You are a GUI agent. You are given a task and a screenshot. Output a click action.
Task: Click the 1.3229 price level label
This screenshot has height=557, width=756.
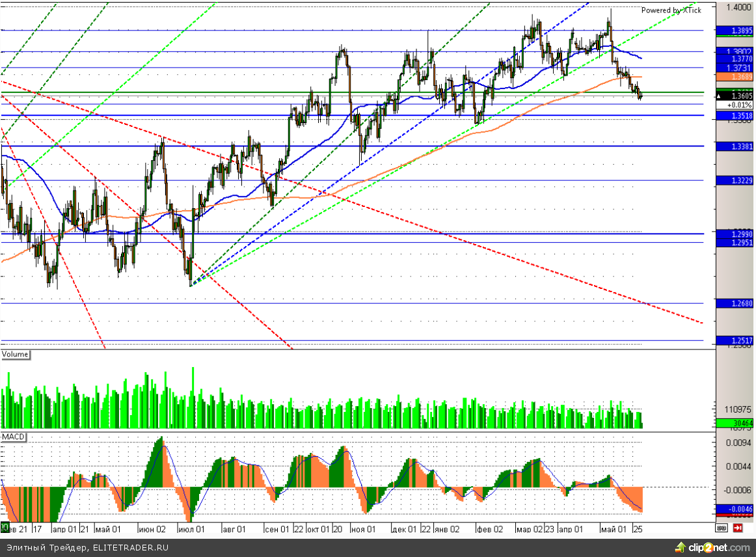735,180
